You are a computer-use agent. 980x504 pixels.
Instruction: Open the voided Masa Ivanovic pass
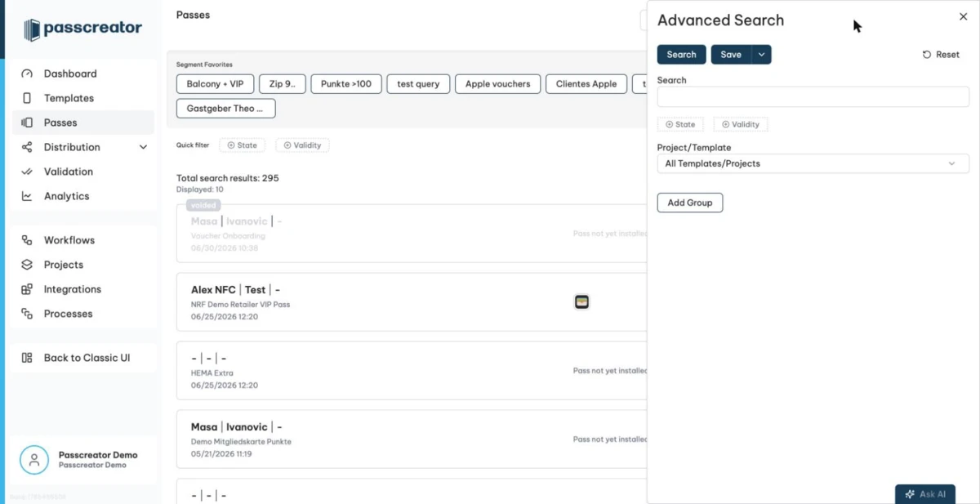coord(412,234)
